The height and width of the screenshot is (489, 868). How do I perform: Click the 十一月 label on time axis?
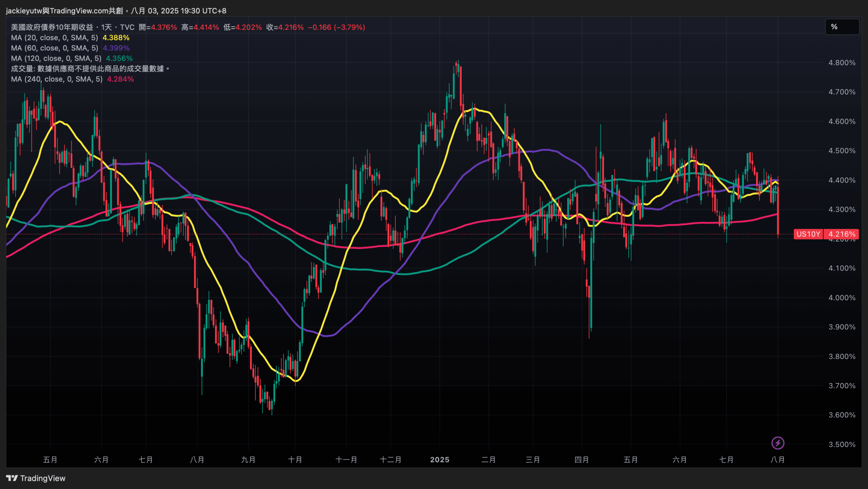click(x=346, y=460)
